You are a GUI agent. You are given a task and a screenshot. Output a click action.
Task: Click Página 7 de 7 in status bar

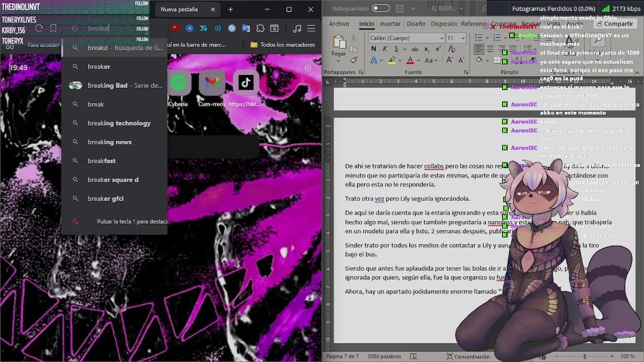[x=343, y=356]
